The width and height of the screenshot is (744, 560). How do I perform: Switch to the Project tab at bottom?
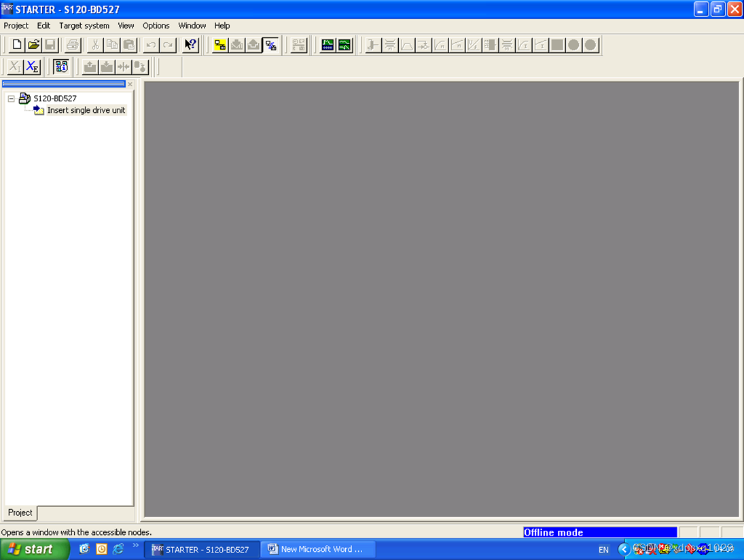tap(20, 512)
